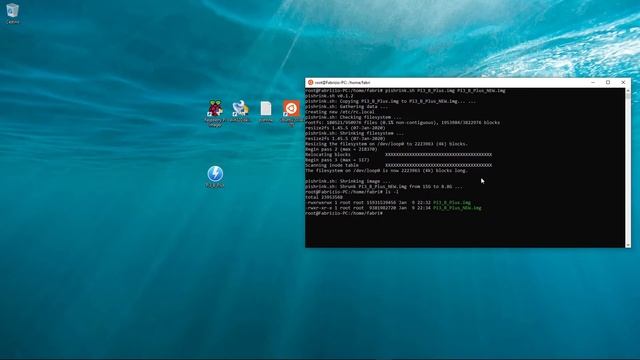640x360 pixels.
Task: Click the Ubuntu icon in terminal title bar
Action: (x=310, y=82)
